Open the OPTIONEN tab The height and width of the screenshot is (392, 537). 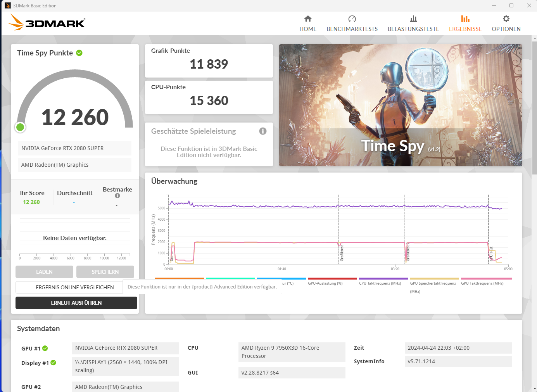[506, 24]
